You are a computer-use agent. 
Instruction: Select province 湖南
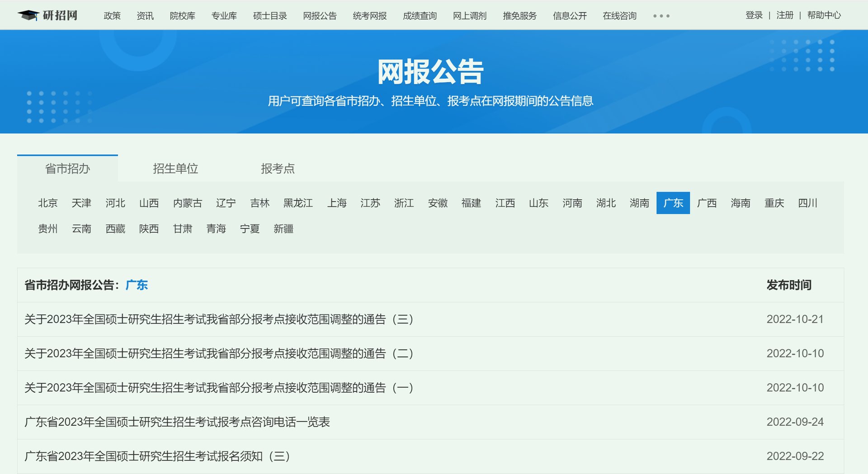639,203
